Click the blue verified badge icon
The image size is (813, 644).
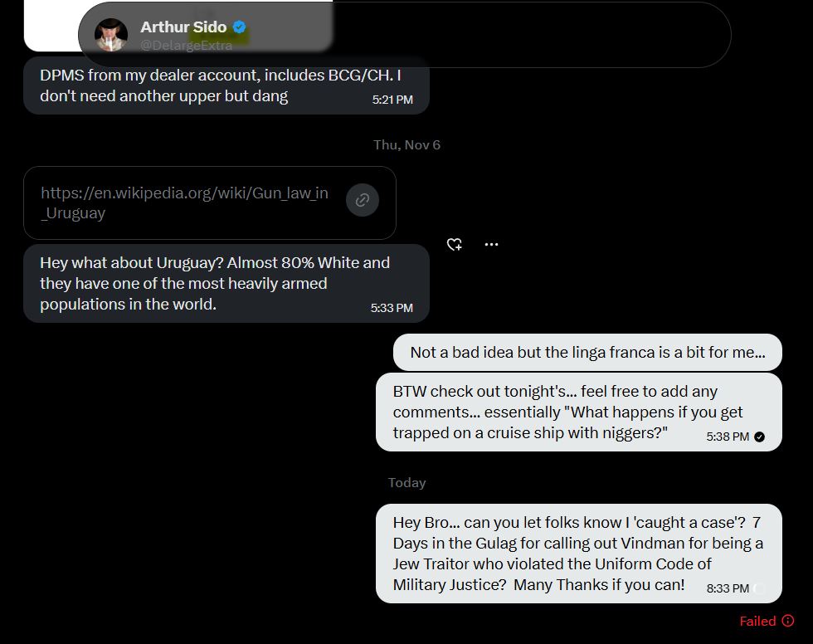[239, 27]
